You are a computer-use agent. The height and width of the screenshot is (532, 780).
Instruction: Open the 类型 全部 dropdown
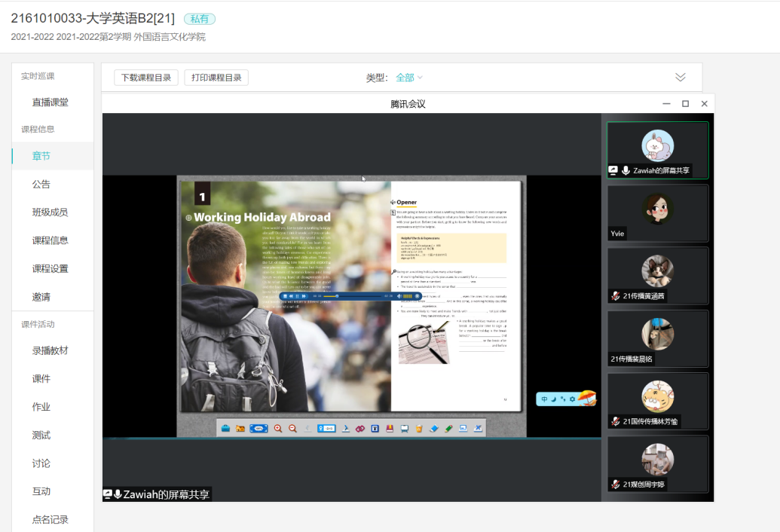409,78
